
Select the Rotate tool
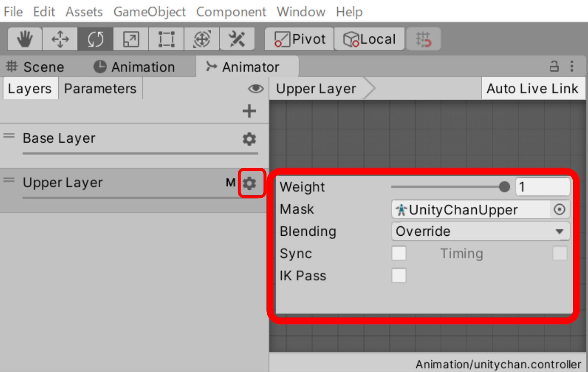click(95, 39)
